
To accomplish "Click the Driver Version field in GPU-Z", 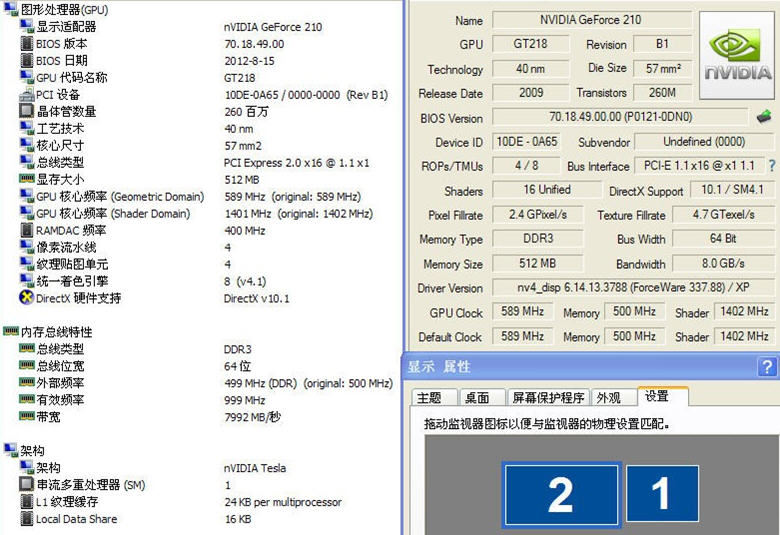I will point(633,288).
